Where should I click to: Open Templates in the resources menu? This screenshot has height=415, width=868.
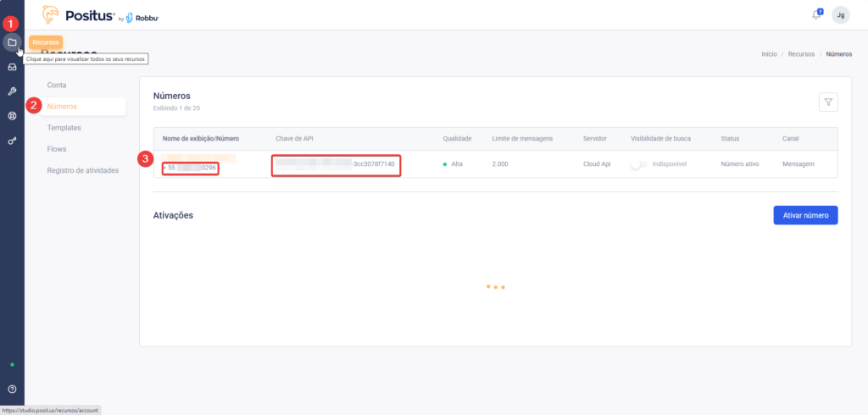pyautogui.click(x=64, y=128)
